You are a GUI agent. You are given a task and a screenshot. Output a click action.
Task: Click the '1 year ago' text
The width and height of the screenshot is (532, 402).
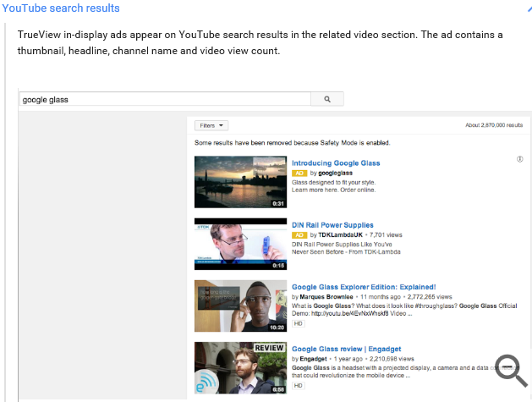coord(348,359)
